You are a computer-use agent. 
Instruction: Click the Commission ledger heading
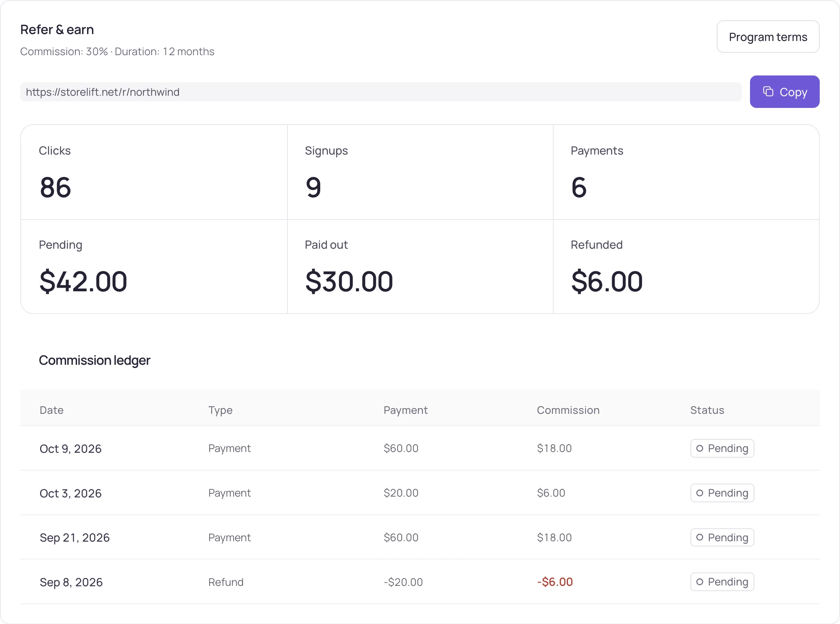94,360
